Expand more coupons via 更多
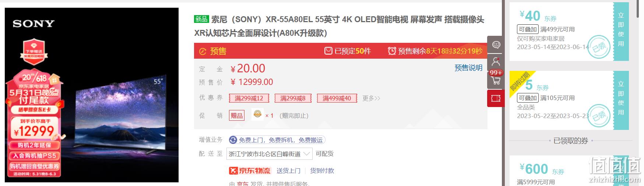 [x=371, y=98]
